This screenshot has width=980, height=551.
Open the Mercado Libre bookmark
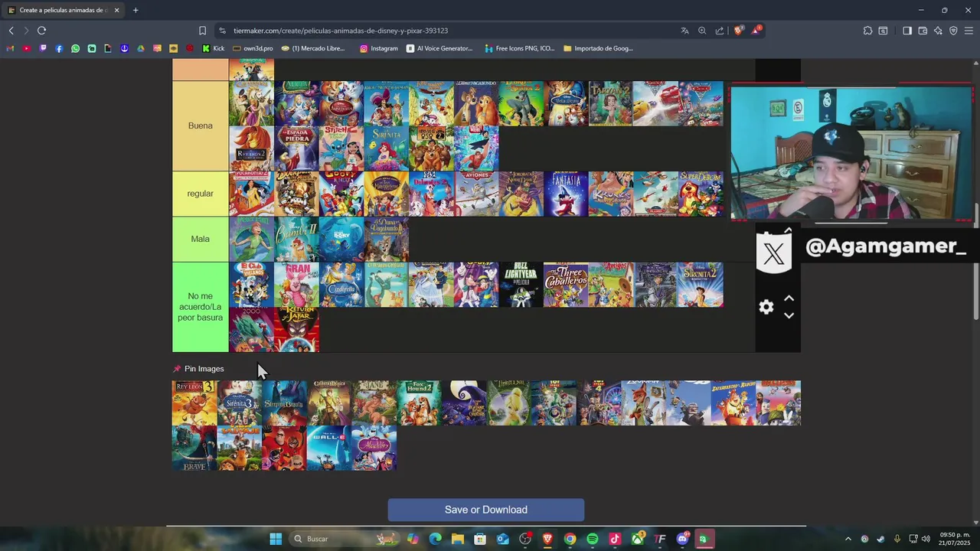tap(313, 48)
